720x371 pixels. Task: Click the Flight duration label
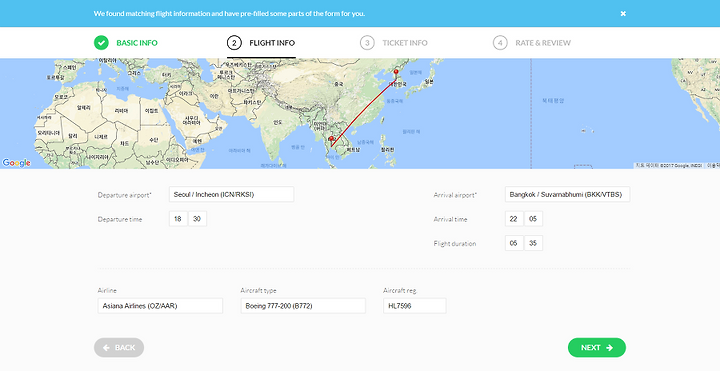click(x=455, y=244)
